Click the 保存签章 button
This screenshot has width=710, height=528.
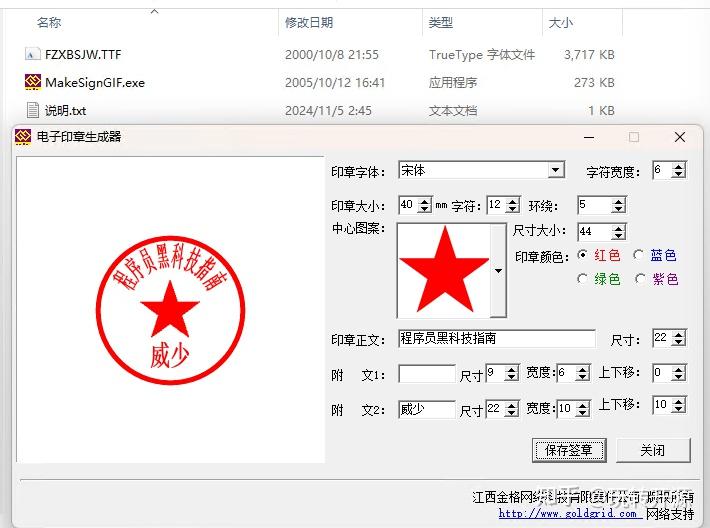(569, 450)
